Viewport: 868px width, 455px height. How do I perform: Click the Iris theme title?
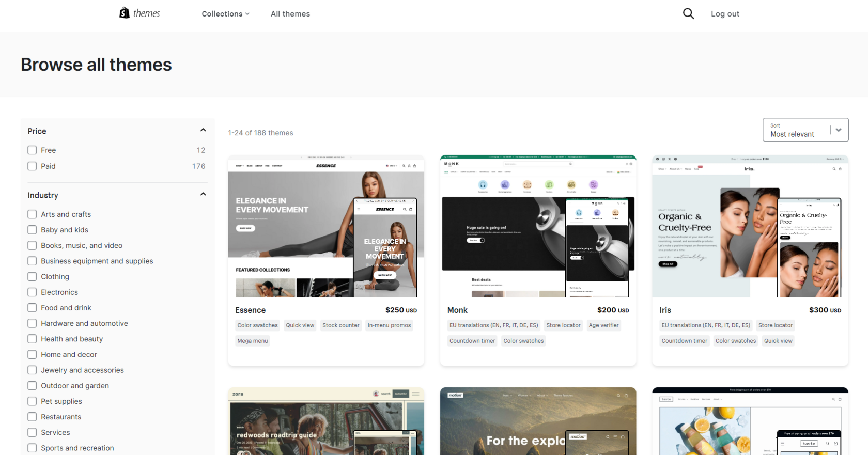coord(665,310)
